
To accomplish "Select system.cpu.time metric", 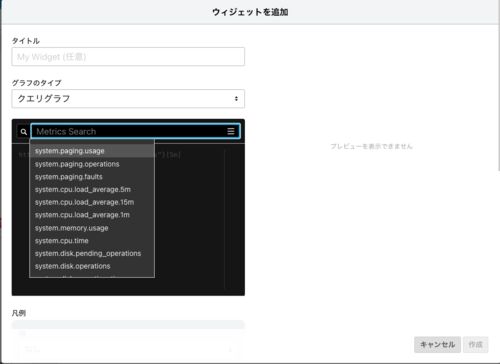I will coord(92,241).
